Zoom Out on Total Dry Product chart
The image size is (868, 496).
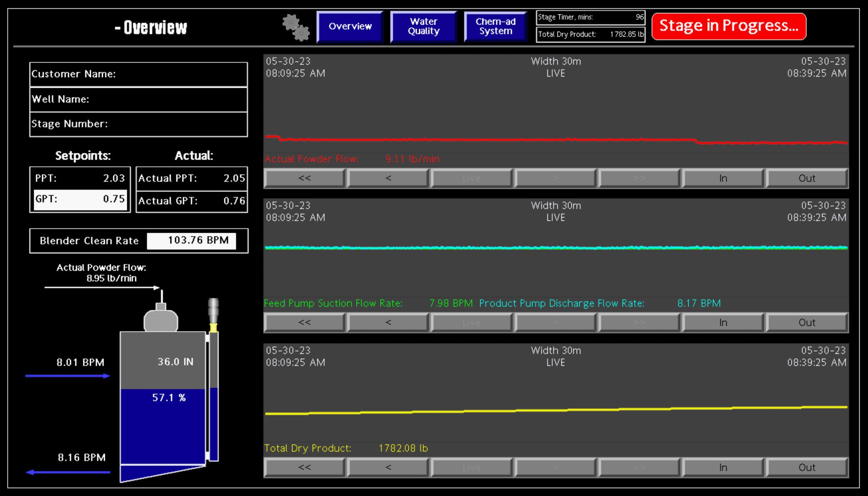[x=807, y=468]
